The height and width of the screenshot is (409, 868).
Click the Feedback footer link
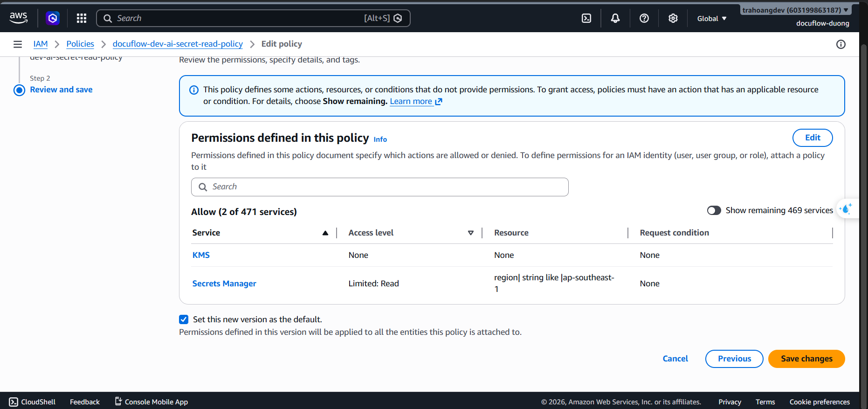85,402
